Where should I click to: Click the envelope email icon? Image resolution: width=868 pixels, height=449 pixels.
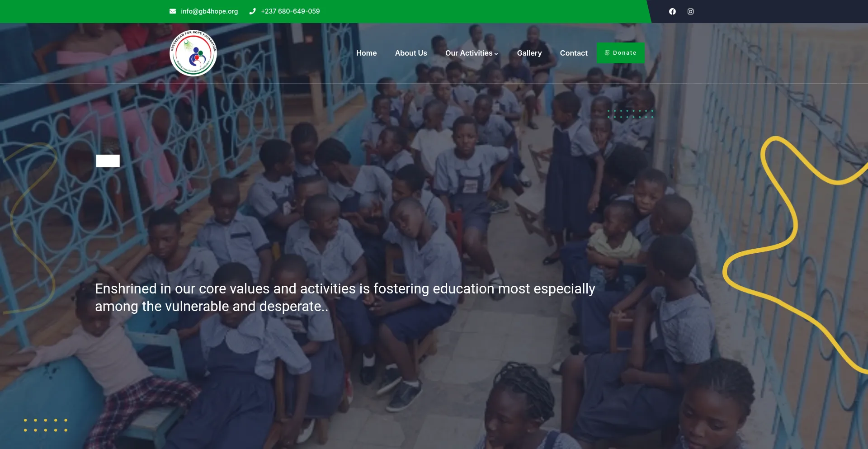click(173, 11)
